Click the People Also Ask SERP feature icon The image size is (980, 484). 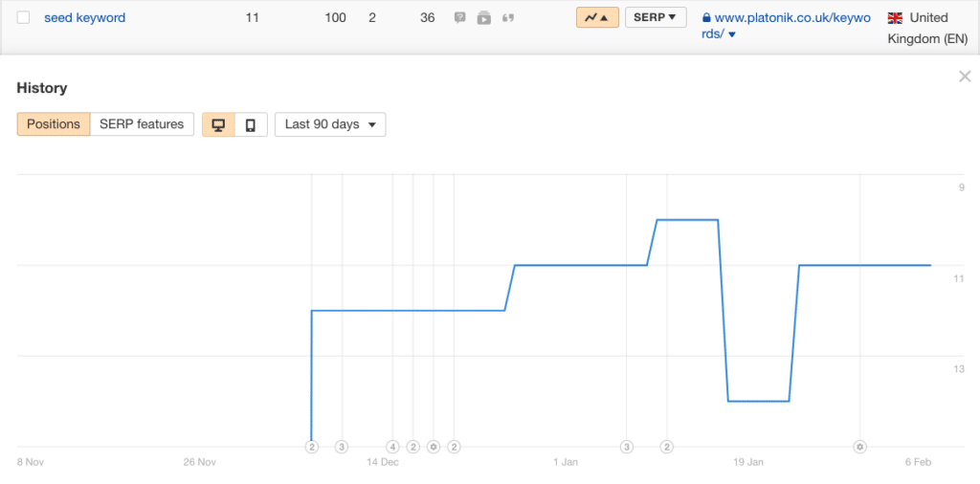pos(460,17)
